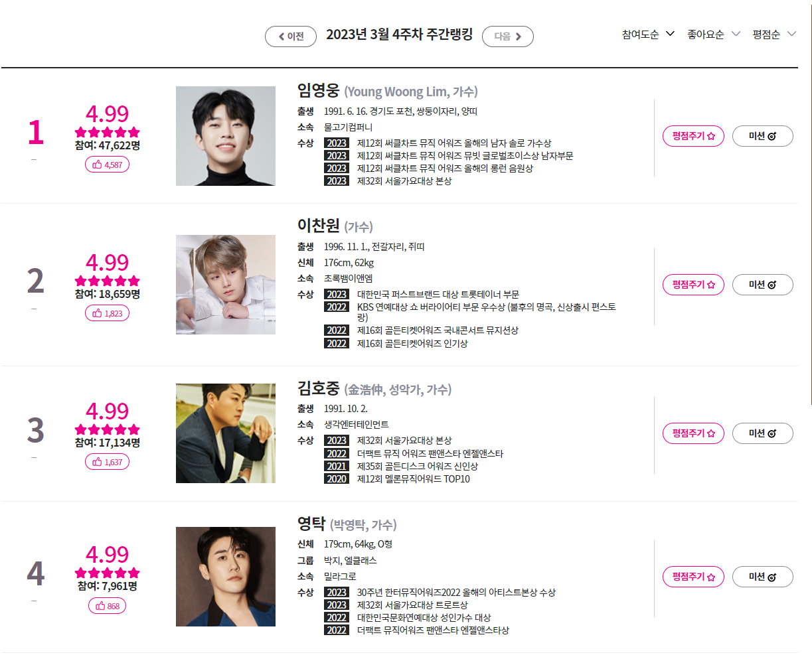Image resolution: width=812 pixels, height=657 pixels.
Task: Like 임영웅 with thumbs-up 4,587
Action: 107,165
